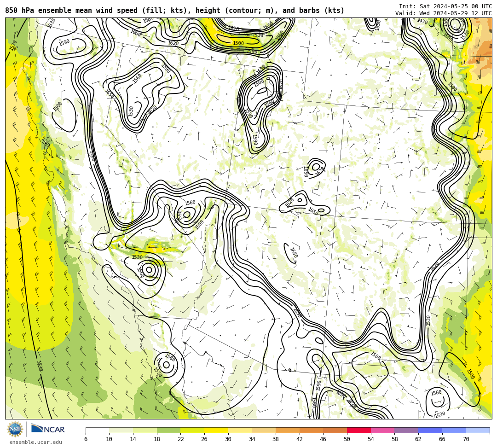Screen dimensions: 497x448
Task: Pick the green 18–22 kts colorbar segment
Action: (168, 430)
